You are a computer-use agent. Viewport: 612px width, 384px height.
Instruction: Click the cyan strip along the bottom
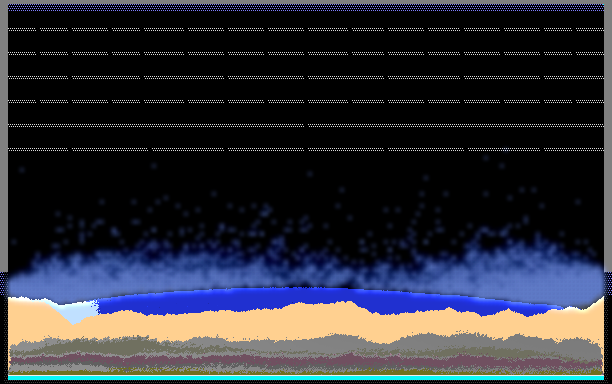click(306, 378)
